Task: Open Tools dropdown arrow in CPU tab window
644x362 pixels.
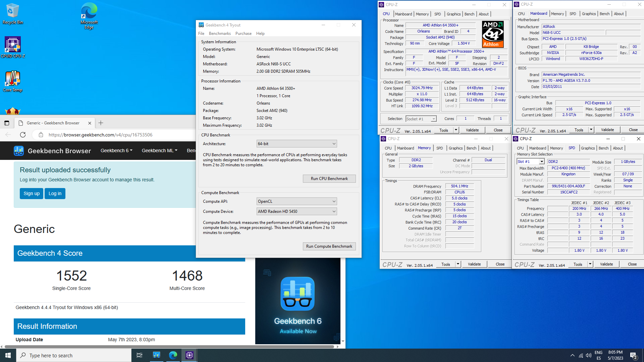Action: click(x=456, y=130)
